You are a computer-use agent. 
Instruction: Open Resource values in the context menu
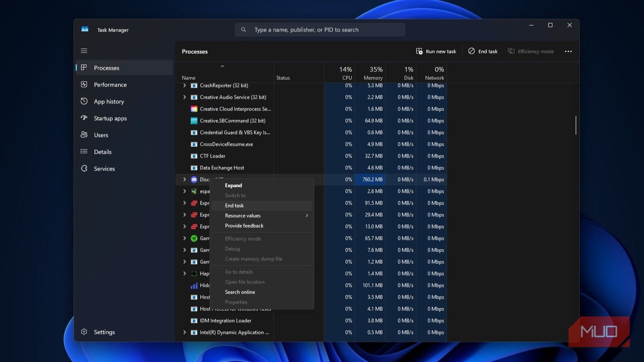[262, 215]
